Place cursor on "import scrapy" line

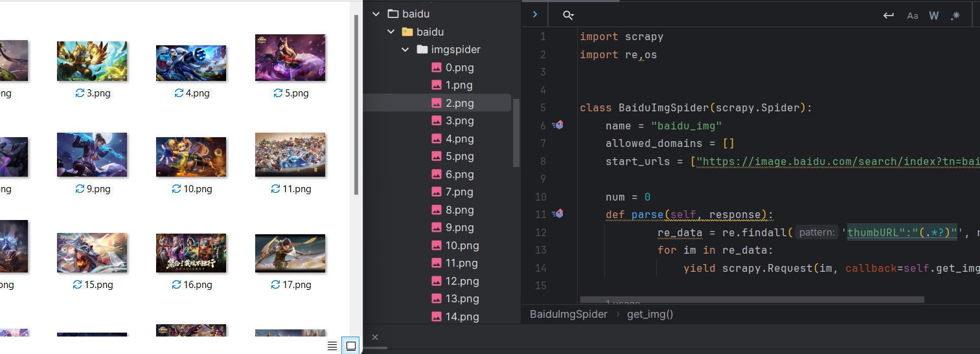[x=622, y=37]
